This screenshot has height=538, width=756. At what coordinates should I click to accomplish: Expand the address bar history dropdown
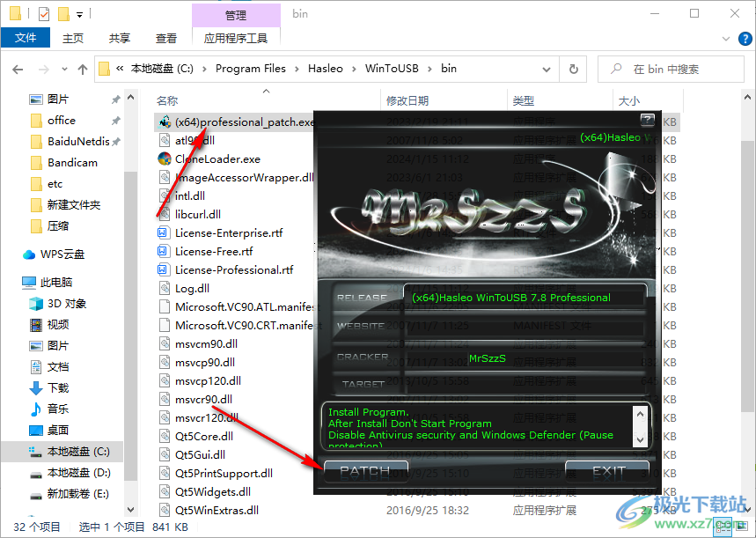point(547,70)
